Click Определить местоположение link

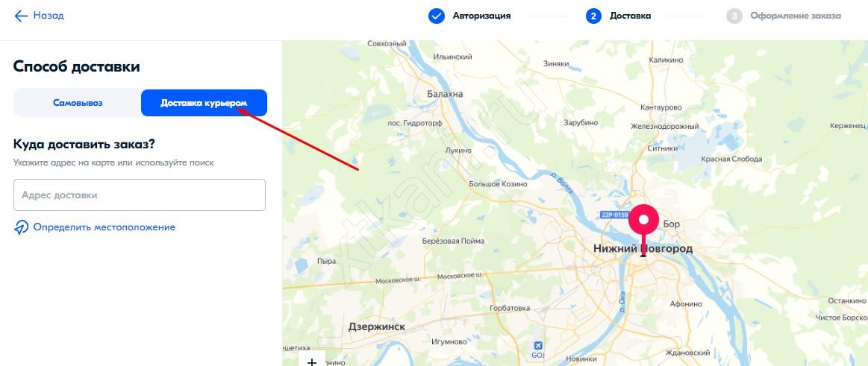click(x=104, y=227)
